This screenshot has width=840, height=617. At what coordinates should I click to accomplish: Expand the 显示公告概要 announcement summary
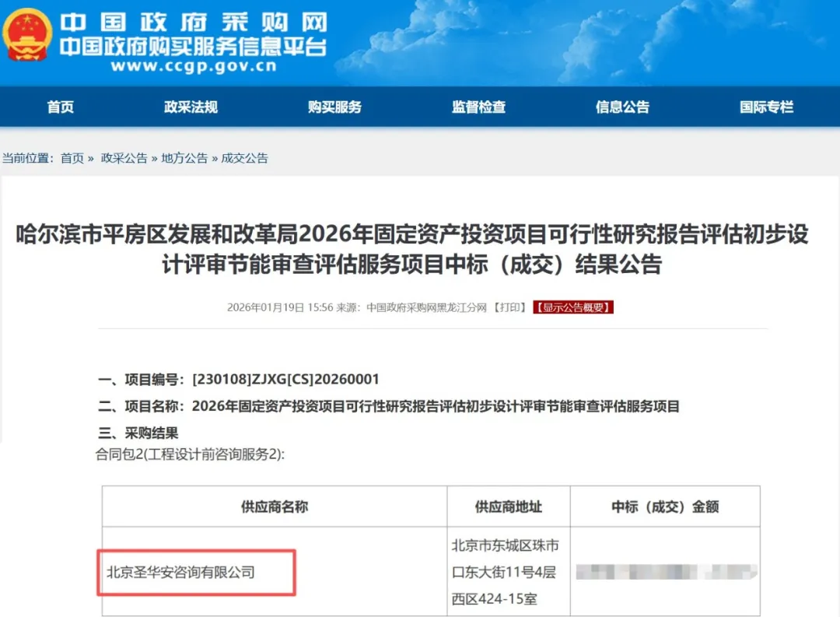(x=573, y=307)
